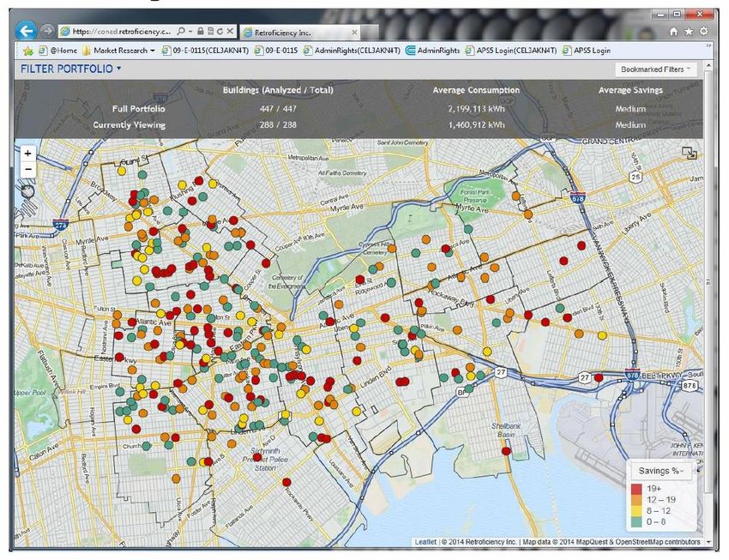Open the 09-E-0115(CEL3AKN4T) favorite
Image resolution: width=729 pixels, height=560 pixels.
click(x=205, y=51)
